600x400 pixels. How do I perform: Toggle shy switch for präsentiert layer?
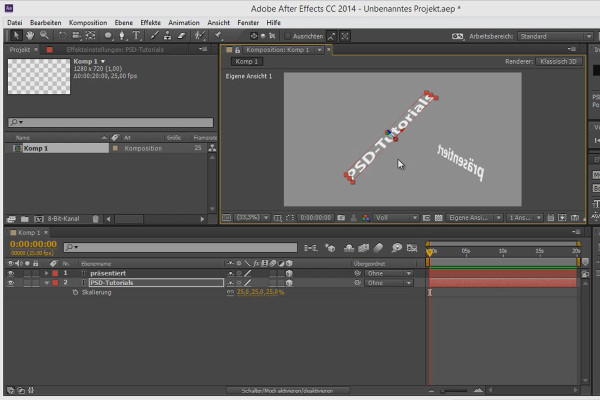230,273
